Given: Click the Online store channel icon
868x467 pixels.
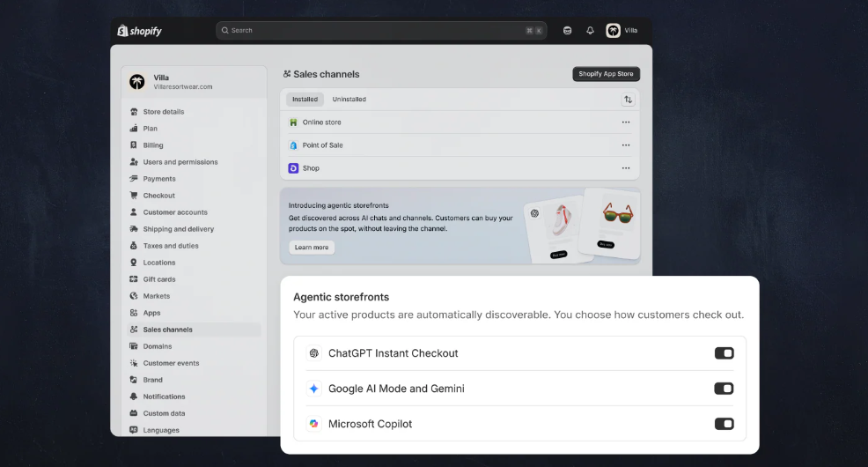Looking at the screenshot, I should coord(293,122).
